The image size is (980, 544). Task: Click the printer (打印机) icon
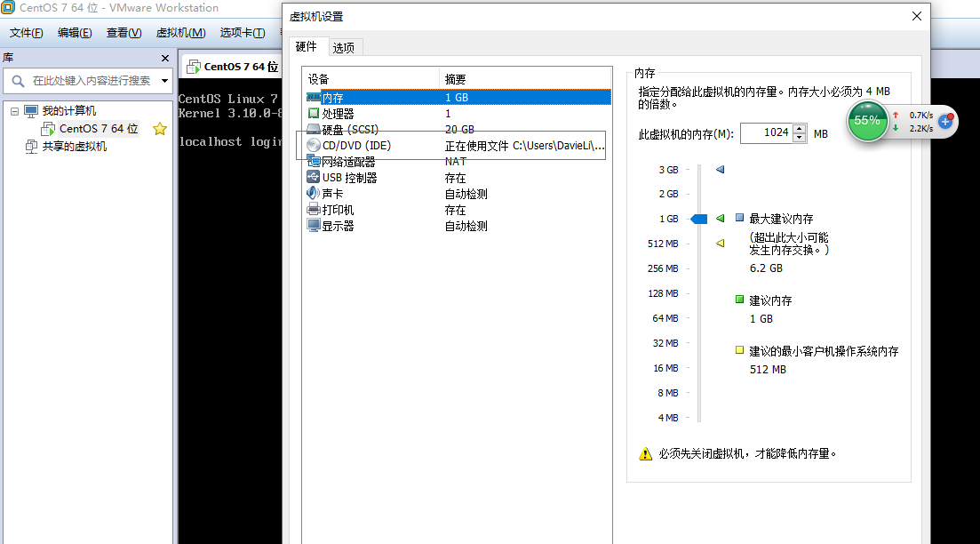point(313,210)
